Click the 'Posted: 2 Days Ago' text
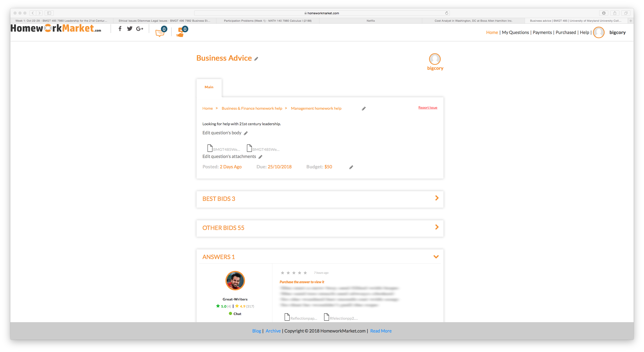Image resolution: width=644 pixels, height=352 pixels. [222, 167]
